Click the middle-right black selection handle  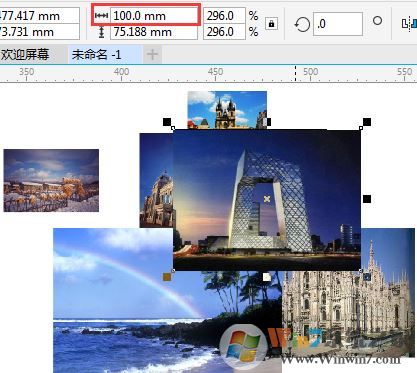(367, 199)
